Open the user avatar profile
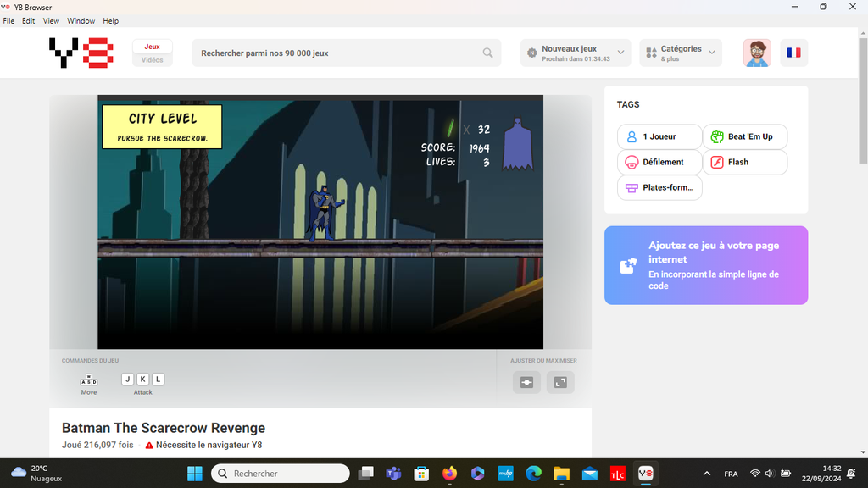Image resolution: width=868 pixels, height=488 pixels. click(757, 53)
